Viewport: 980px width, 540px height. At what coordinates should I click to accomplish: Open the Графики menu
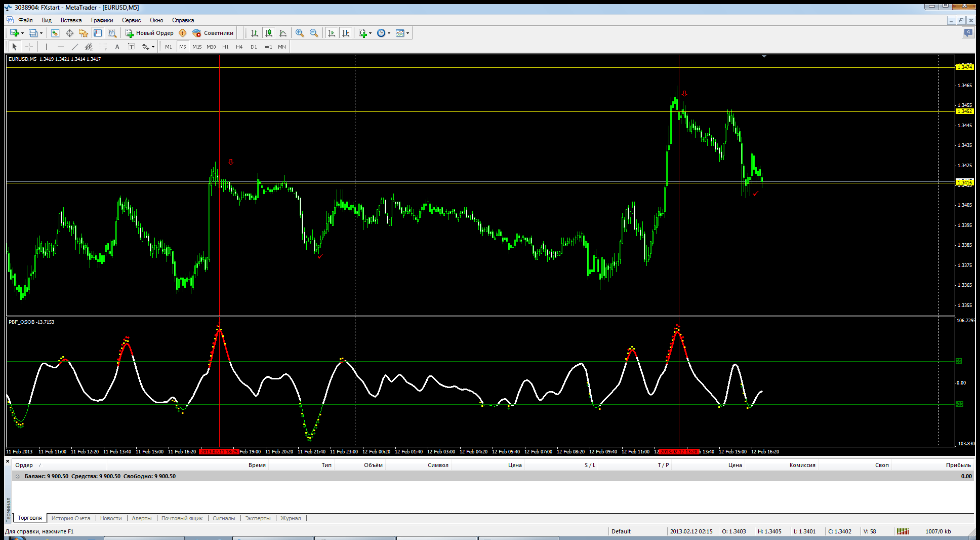tap(102, 20)
